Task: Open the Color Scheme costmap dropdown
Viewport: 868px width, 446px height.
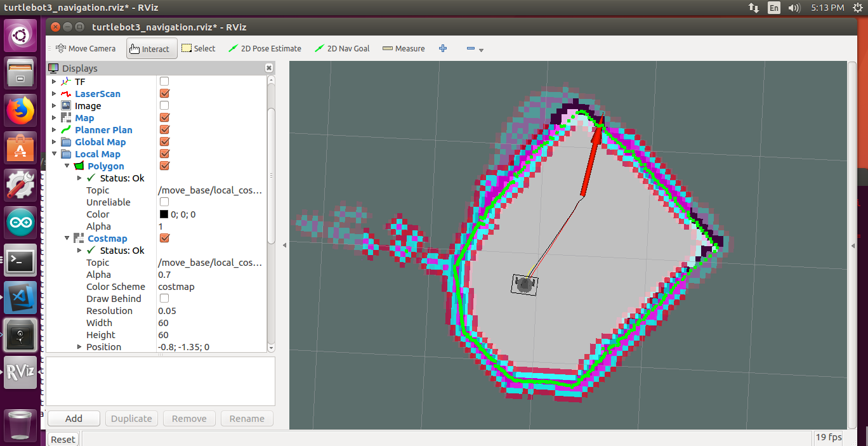Action: (211, 287)
